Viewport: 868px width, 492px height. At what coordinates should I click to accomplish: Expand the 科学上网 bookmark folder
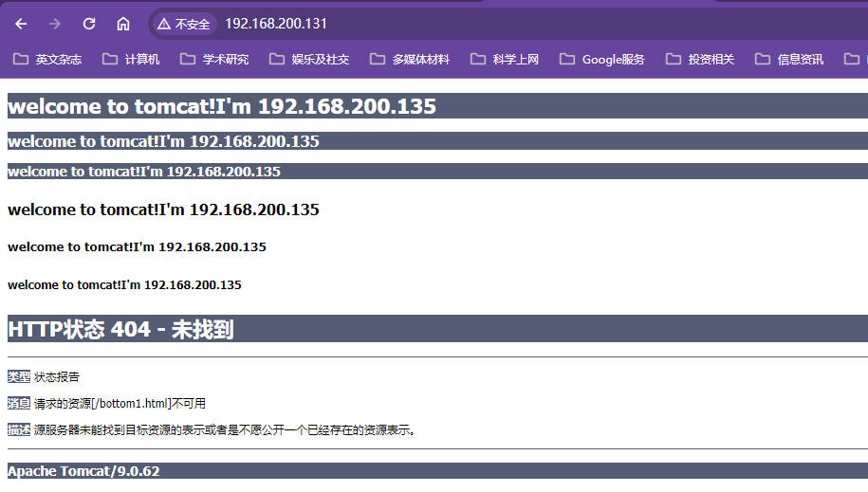click(505, 60)
